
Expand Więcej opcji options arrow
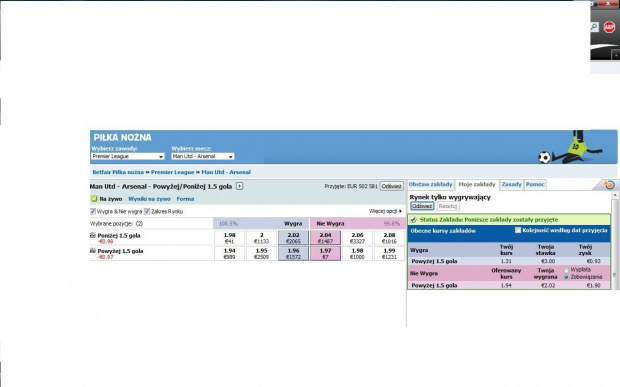tap(400, 211)
